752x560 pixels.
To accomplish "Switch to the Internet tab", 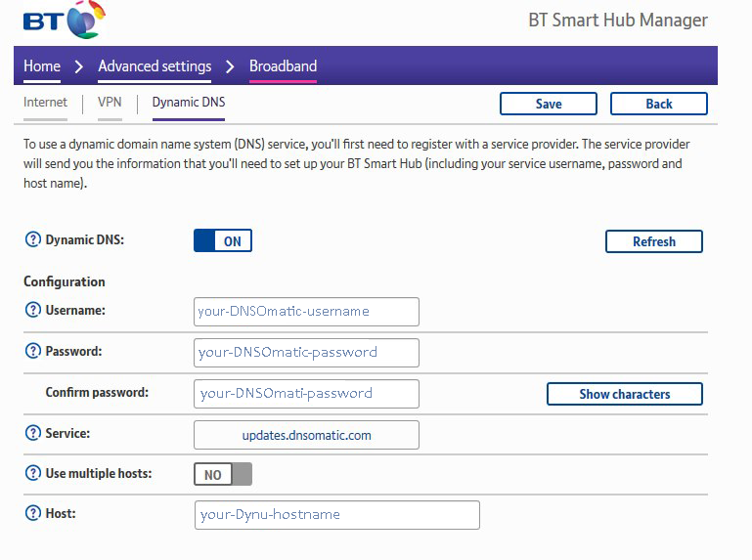I will pyautogui.click(x=45, y=102).
